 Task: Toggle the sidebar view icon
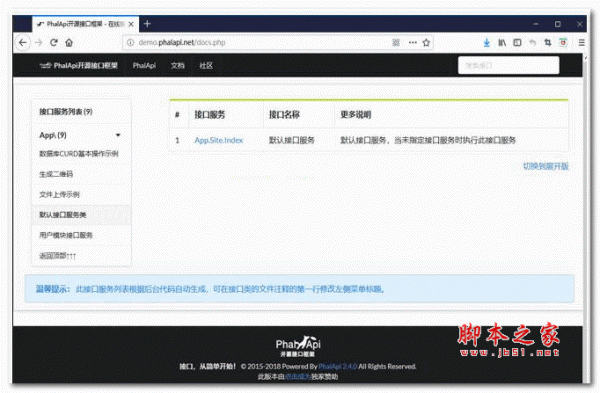(517, 42)
